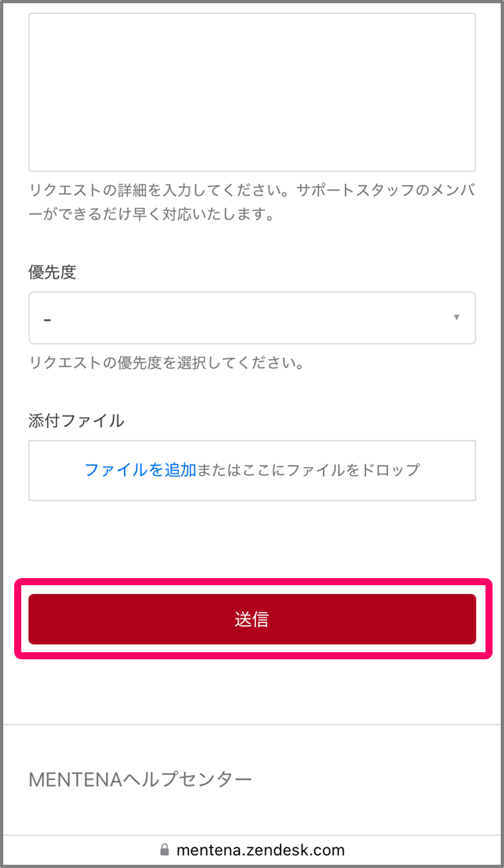
Task: Click the 送信 text label on the button
Action: point(252,619)
